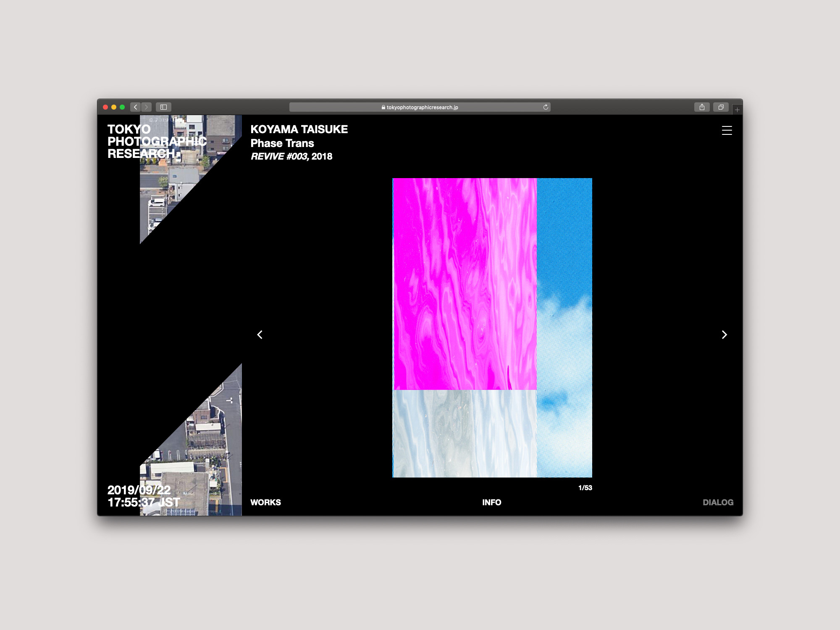The height and width of the screenshot is (630, 840).
Task: Toggle the Safari sidebar button
Action: coord(163,107)
